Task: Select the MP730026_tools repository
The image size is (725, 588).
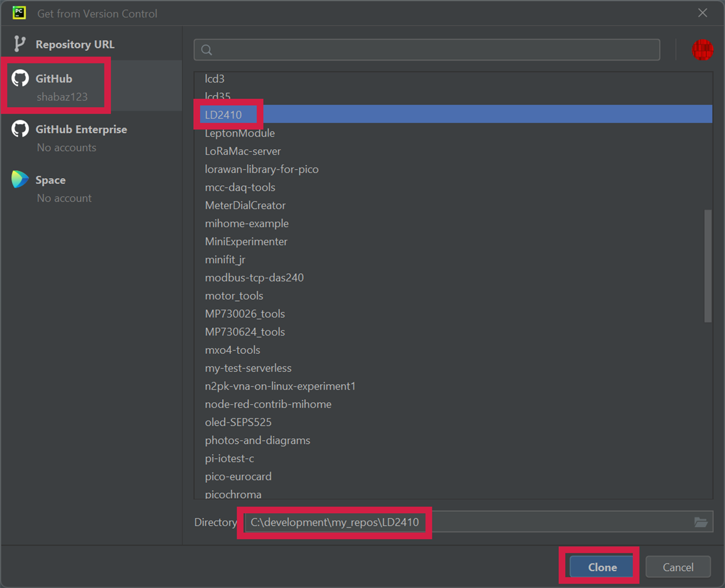Action: tap(454, 313)
